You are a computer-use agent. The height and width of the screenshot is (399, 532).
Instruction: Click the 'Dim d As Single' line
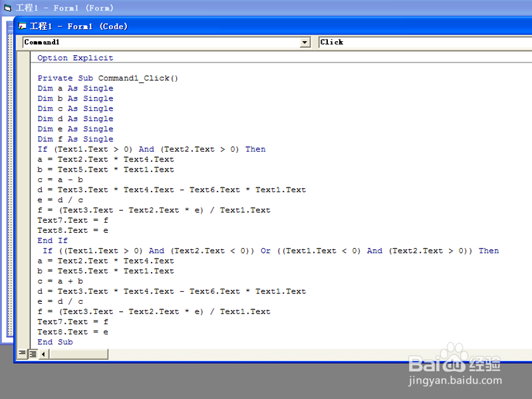point(75,119)
